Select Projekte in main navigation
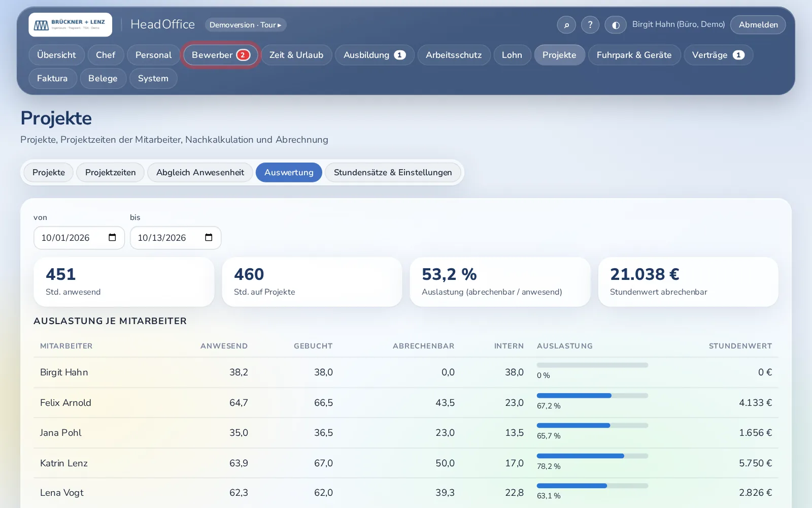812x508 pixels. 559,55
